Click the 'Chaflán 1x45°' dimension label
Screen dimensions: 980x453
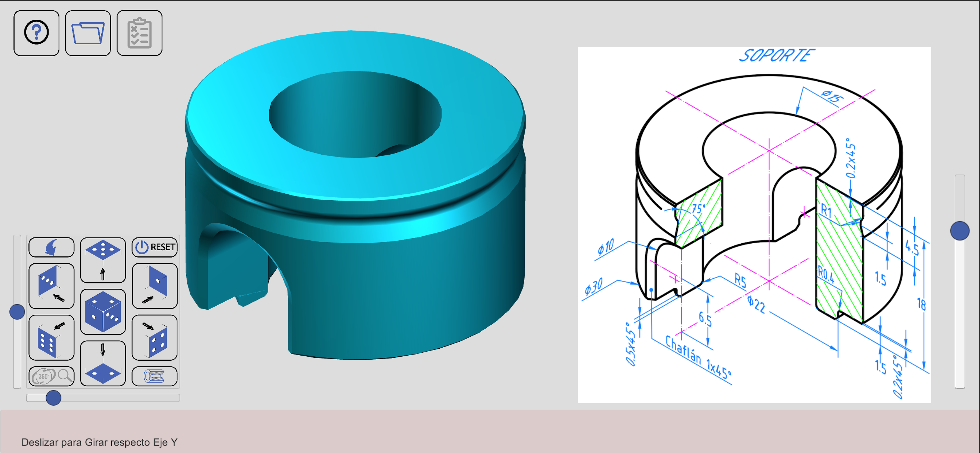click(698, 357)
